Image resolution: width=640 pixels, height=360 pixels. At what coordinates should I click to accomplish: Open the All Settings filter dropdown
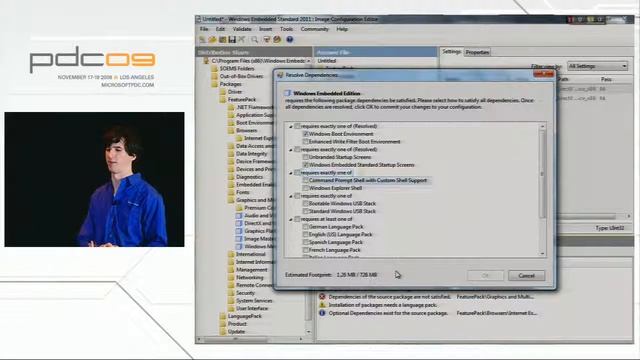click(598, 66)
